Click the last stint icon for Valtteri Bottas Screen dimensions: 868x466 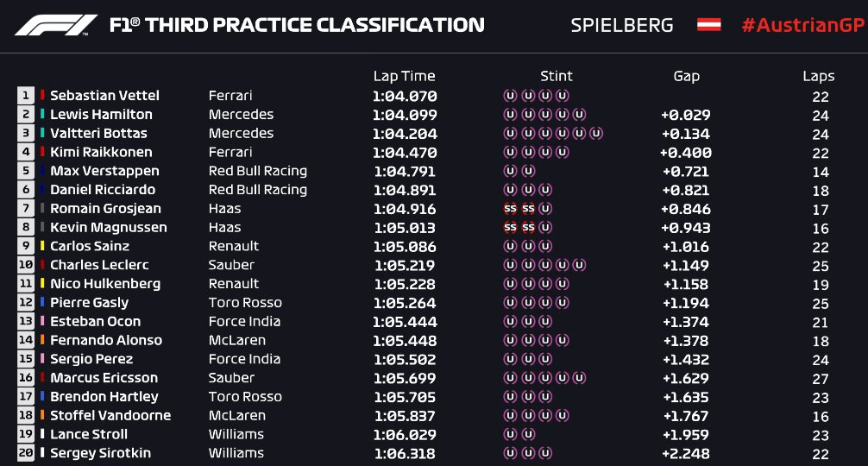click(x=595, y=134)
